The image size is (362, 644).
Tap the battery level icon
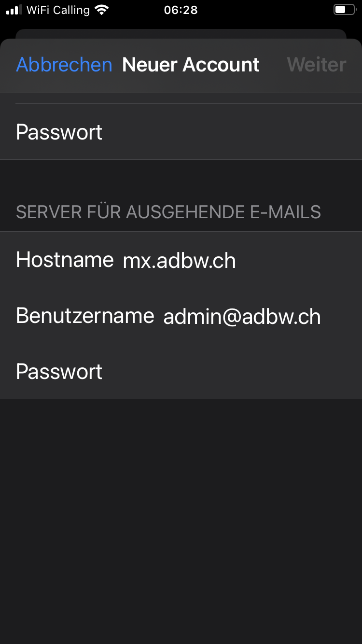(344, 10)
